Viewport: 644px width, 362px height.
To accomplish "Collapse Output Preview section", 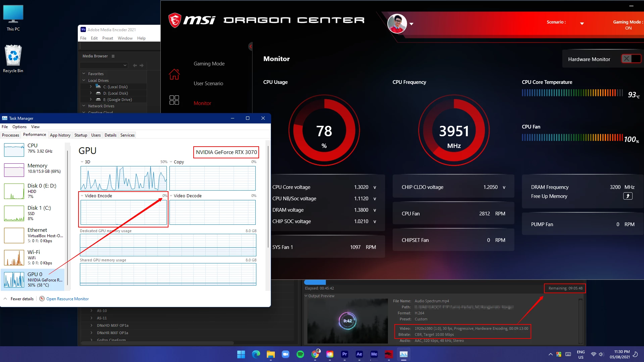I will pos(306,296).
